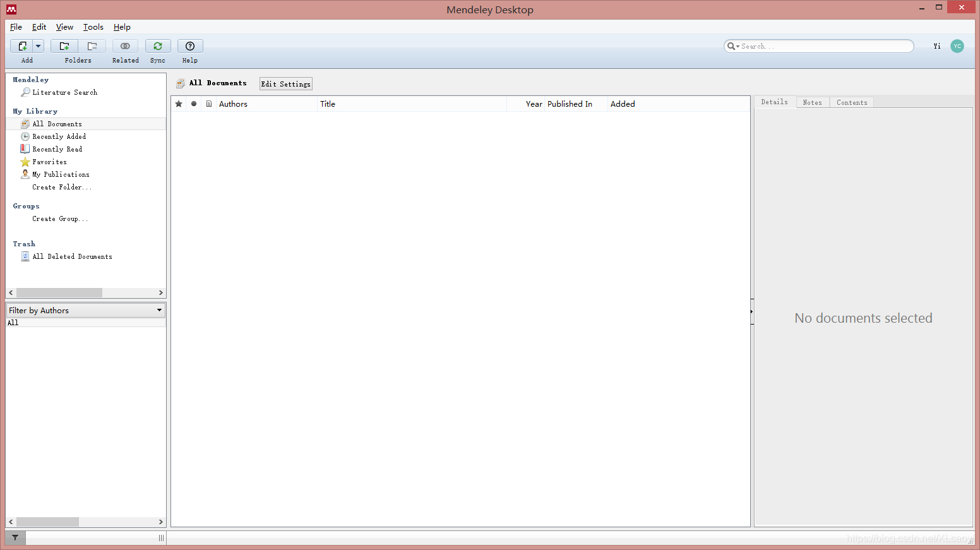The width and height of the screenshot is (980, 550).
Task: Sort by read/unread dot column header
Action: (194, 104)
